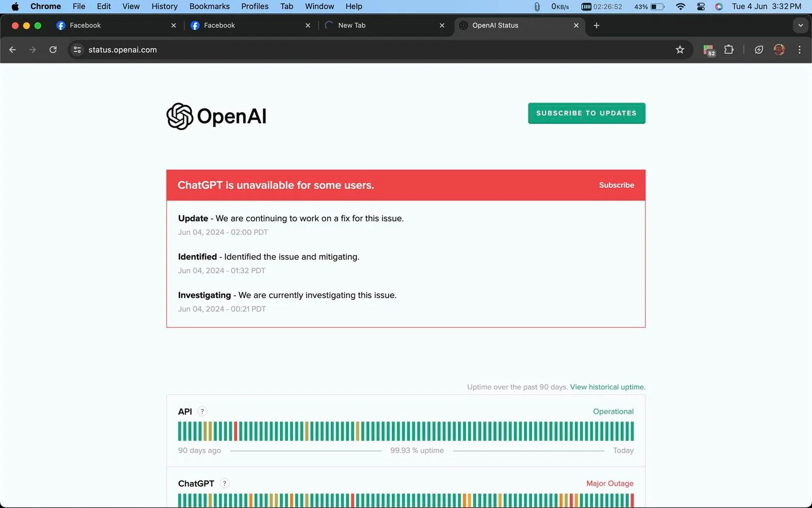Open the Chrome profile avatar
Screen dimensions: 812x508
click(779, 50)
